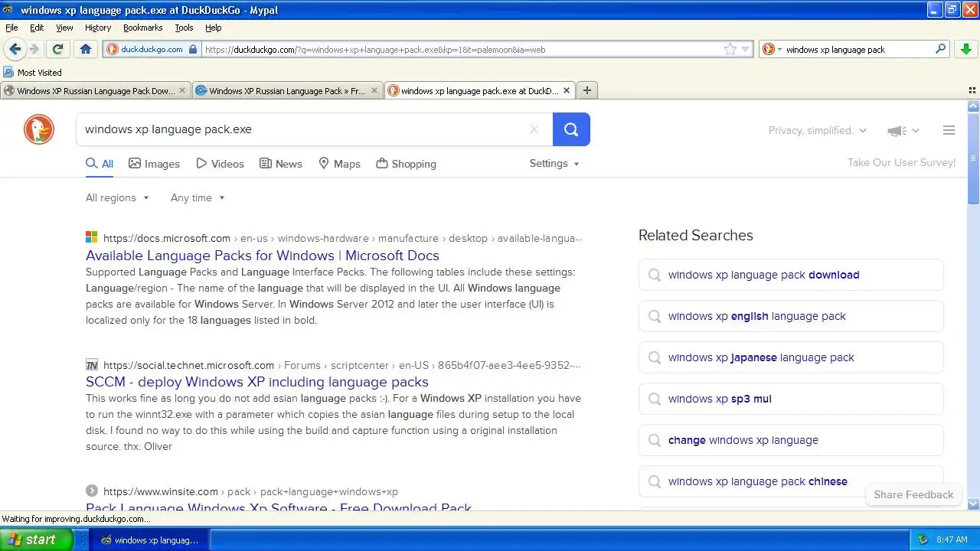Screen dimensions: 980x551
Task: Close the first Russian Language Pack tab
Action: pyautogui.click(x=182, y=90)
